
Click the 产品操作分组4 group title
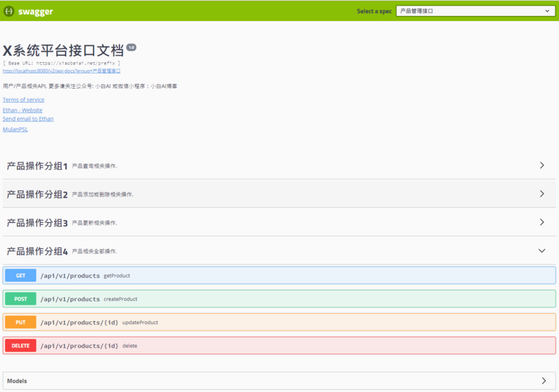coord(37,252)
